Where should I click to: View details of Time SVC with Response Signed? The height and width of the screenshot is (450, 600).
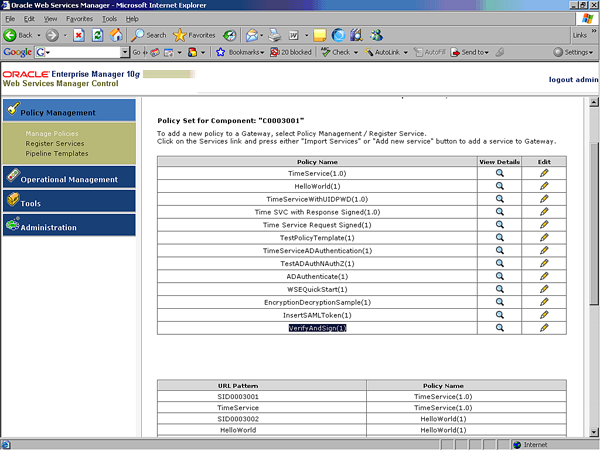click(x=499, y=212)
